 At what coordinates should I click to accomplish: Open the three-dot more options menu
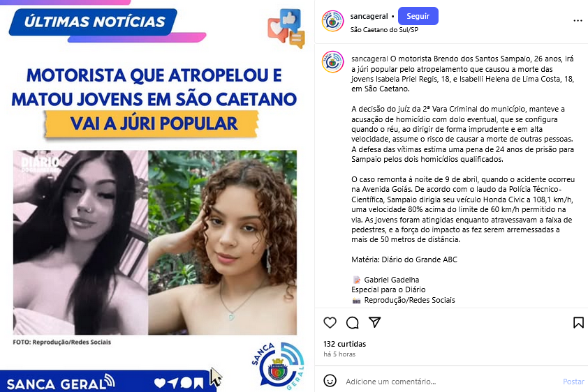pos(578,21)
